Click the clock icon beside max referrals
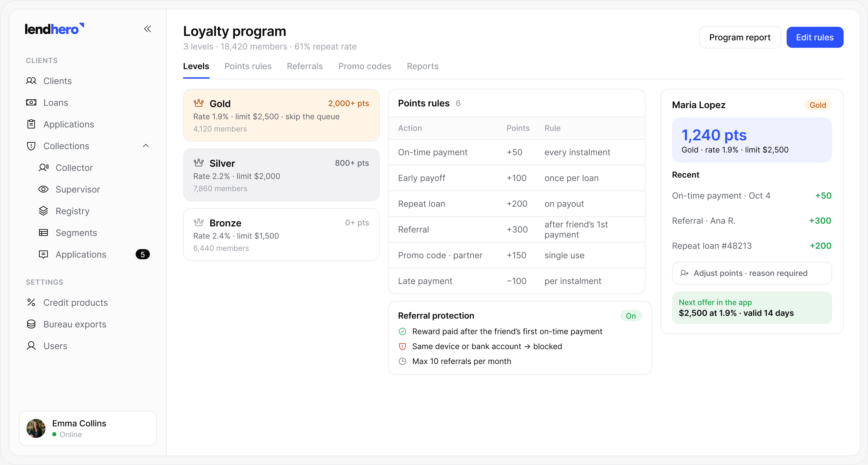The height and width of the screenshot is (465, 868). (x=402, y=361)
